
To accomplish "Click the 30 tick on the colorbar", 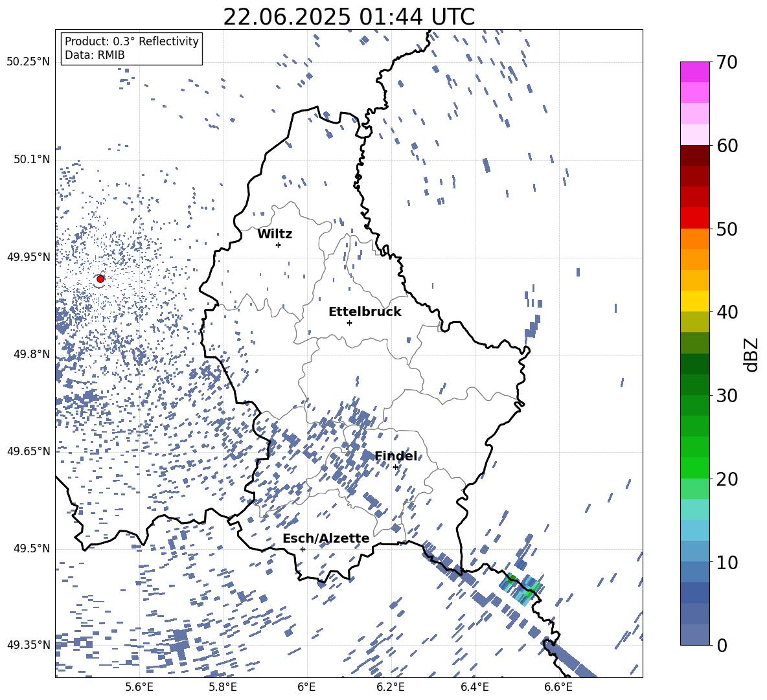I will coord(727,396).
